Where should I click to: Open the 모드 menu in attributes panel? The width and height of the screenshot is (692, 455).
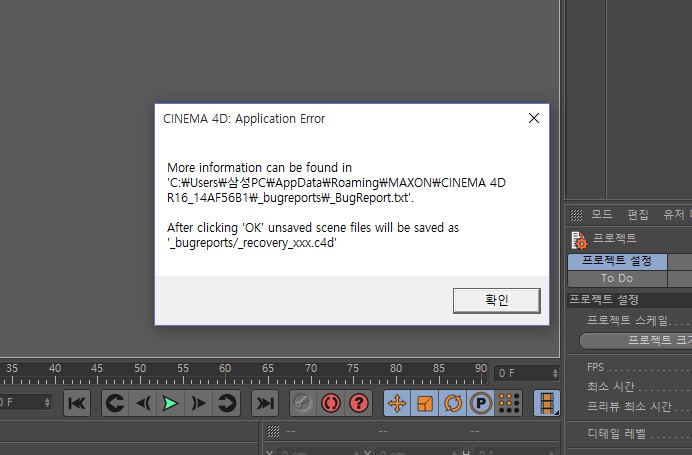(x=602, y=214)
